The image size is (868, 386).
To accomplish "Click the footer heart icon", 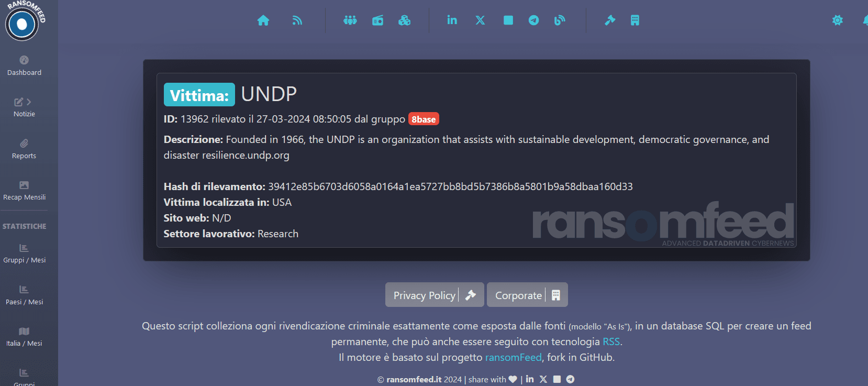I will (x=513, y=379).
